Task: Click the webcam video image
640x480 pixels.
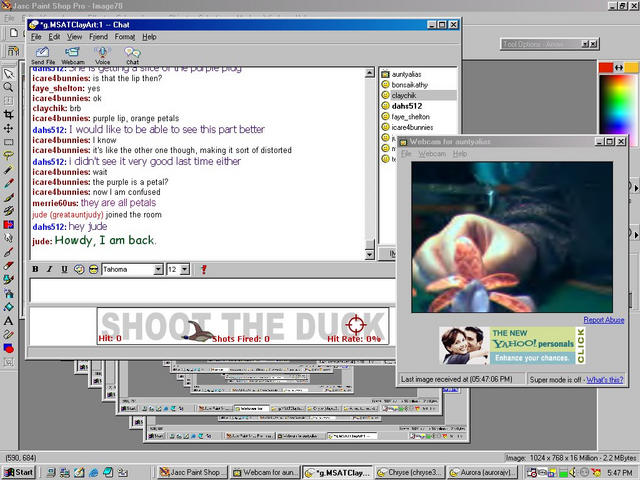Action: (512, 237)
